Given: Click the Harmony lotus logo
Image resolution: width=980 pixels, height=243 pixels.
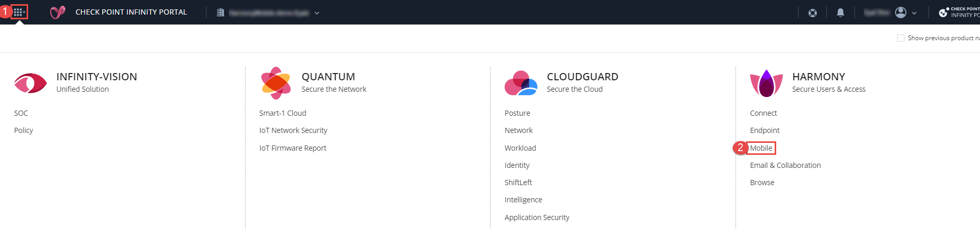Looking at the screenshot, I should coord(766,83).
